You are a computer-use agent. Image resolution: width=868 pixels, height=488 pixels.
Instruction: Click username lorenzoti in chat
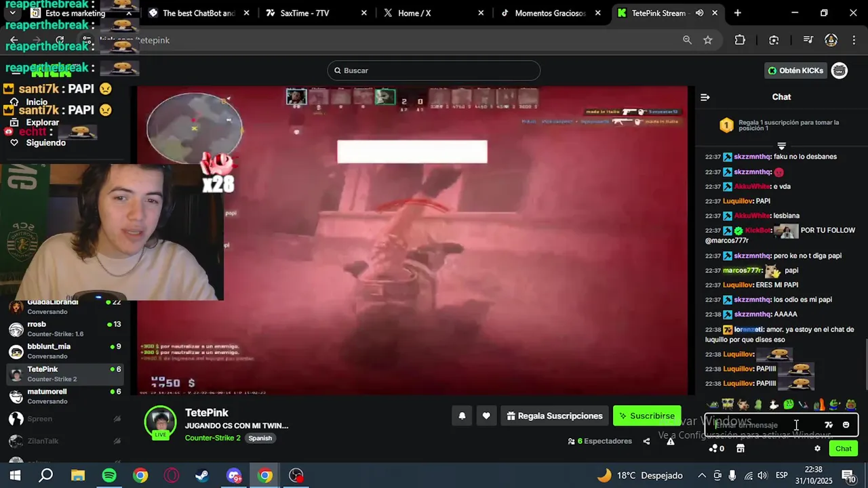point(749,329)
